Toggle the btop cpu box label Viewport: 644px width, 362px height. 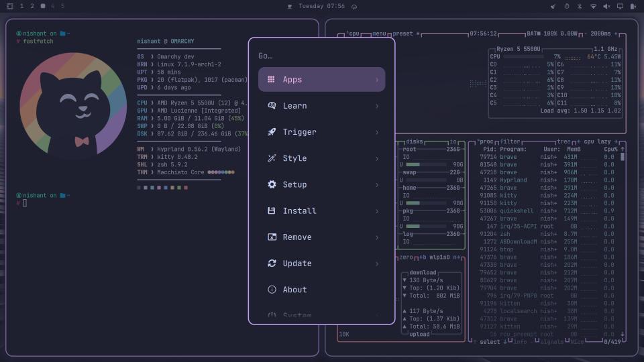click(353, 34)
